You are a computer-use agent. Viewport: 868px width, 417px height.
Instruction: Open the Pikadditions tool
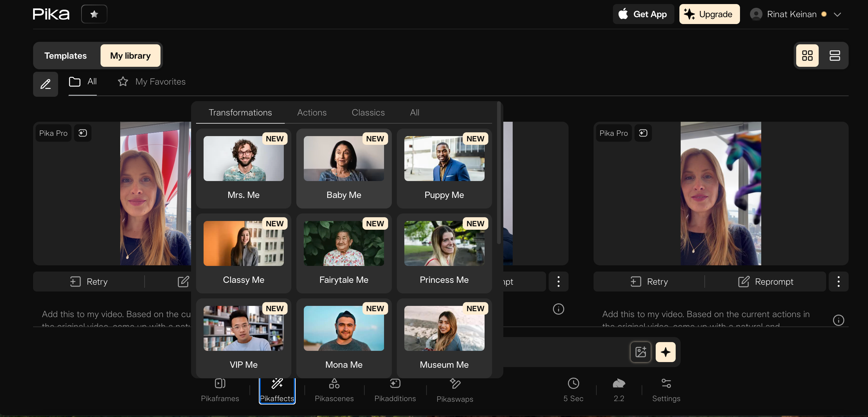[395, 390]
